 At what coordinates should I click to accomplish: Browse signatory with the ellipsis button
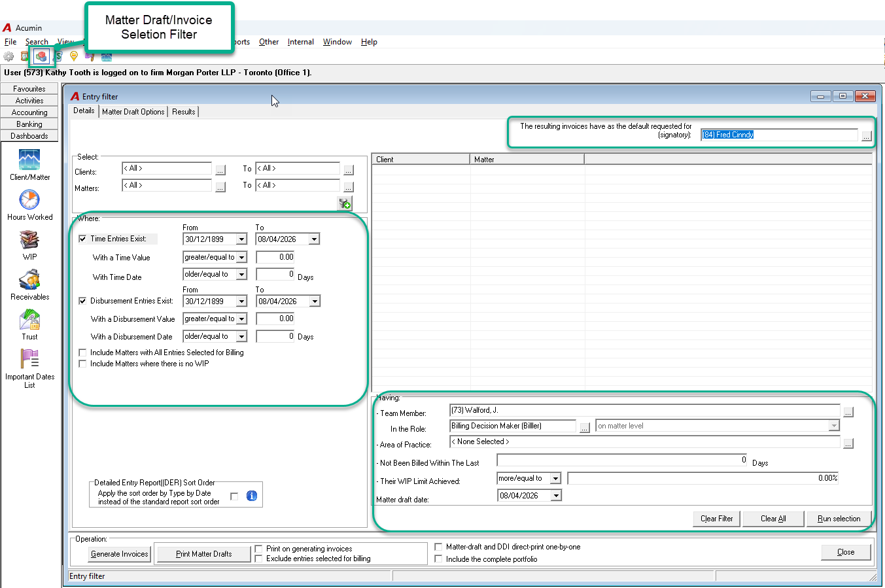[866, 136]
